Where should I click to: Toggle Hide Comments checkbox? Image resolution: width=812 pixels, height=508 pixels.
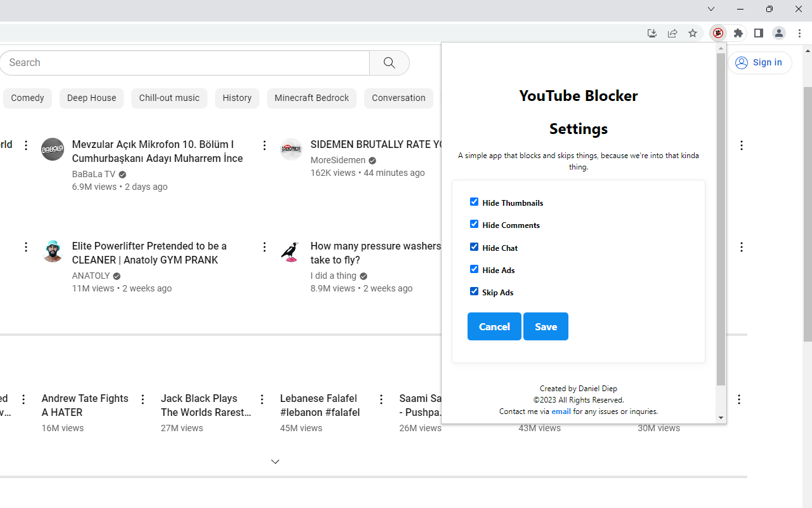tap(474, 224)
